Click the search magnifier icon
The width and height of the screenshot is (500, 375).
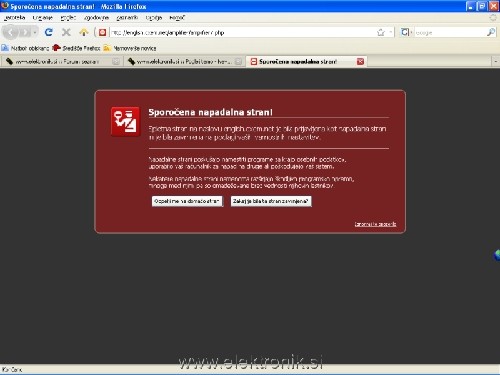pyautogui.click(x=491, y=32)
